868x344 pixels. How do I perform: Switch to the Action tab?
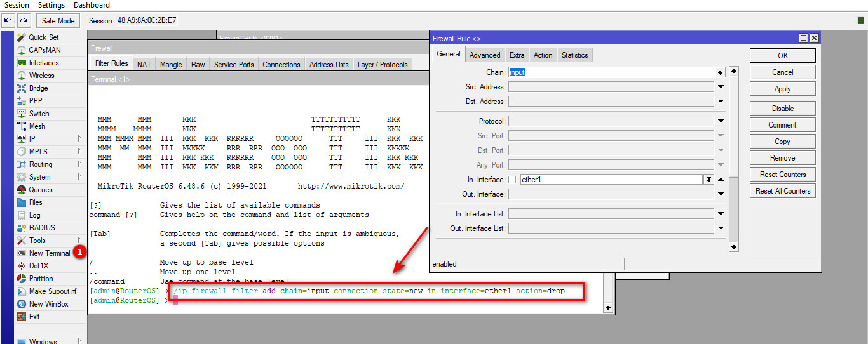pyautogui.click(x=543, y=55)
